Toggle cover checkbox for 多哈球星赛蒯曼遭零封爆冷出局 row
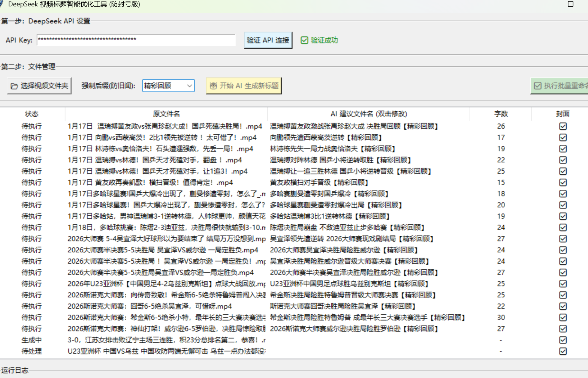Viewport: 588px width, 378px height. click(563, 205)
